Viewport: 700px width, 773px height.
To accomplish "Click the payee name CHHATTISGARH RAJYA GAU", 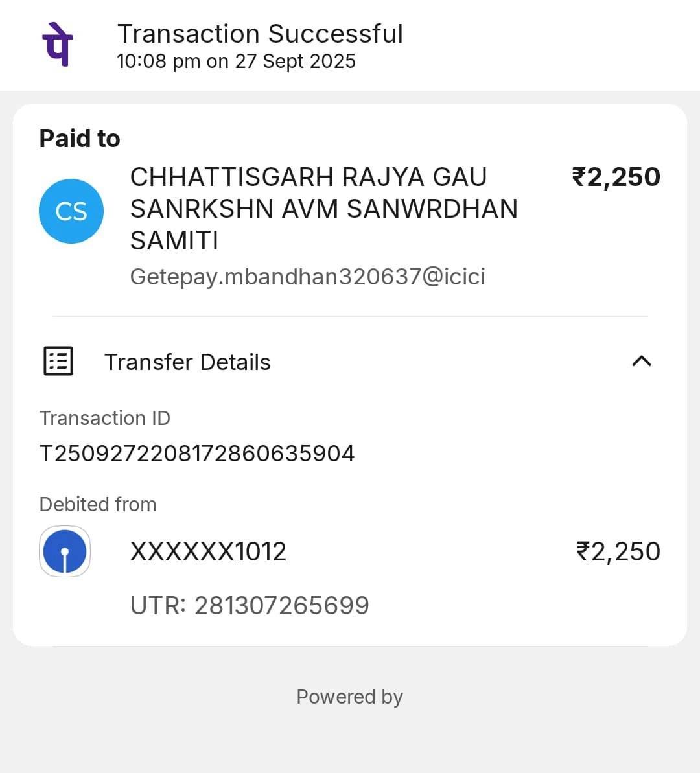I will [308, 177].
